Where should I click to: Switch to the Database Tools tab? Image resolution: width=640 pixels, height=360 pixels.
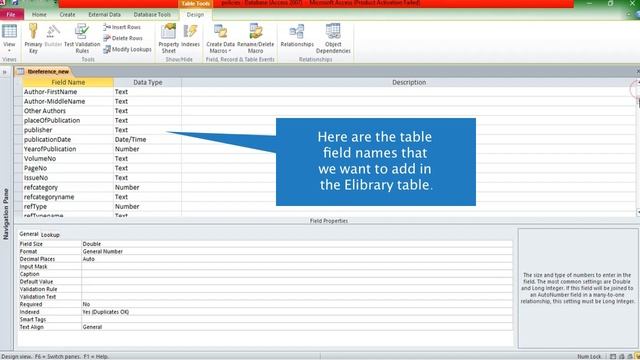pos(152,14)
